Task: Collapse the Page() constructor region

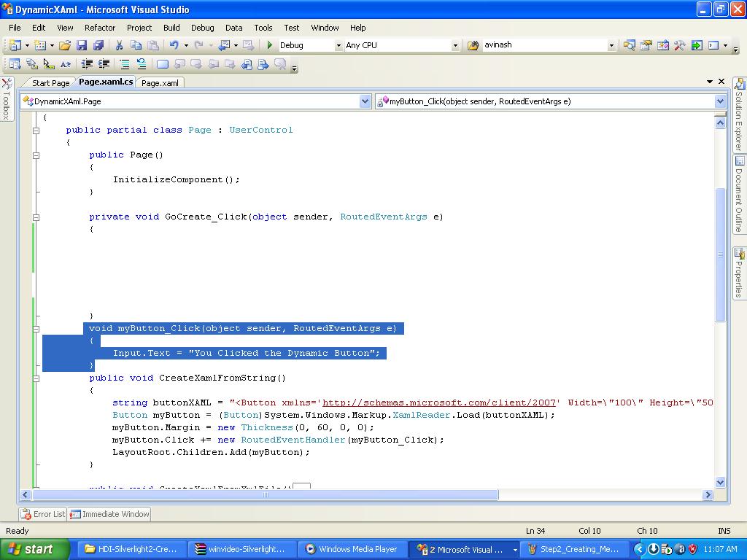Action: (36, 155)
